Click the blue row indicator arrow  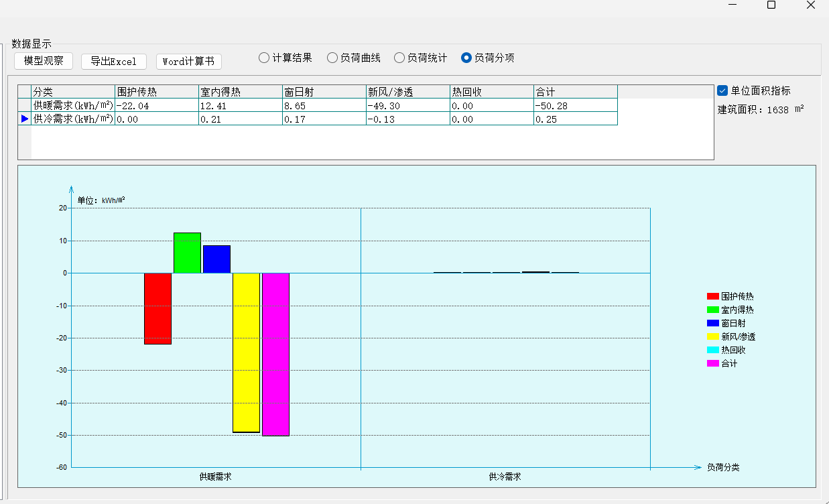tap(25, 119)
